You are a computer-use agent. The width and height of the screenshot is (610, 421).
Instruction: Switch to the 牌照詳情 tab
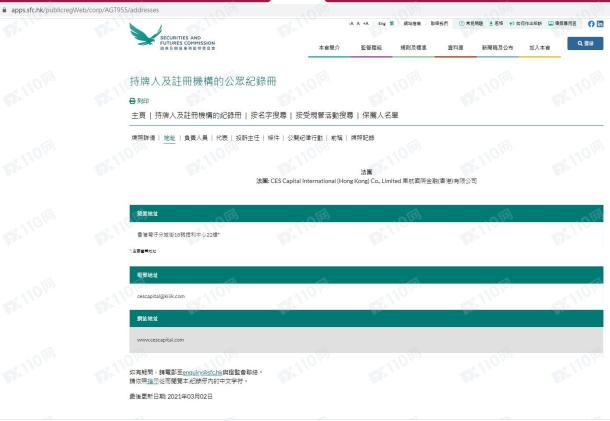click(143, 138)
